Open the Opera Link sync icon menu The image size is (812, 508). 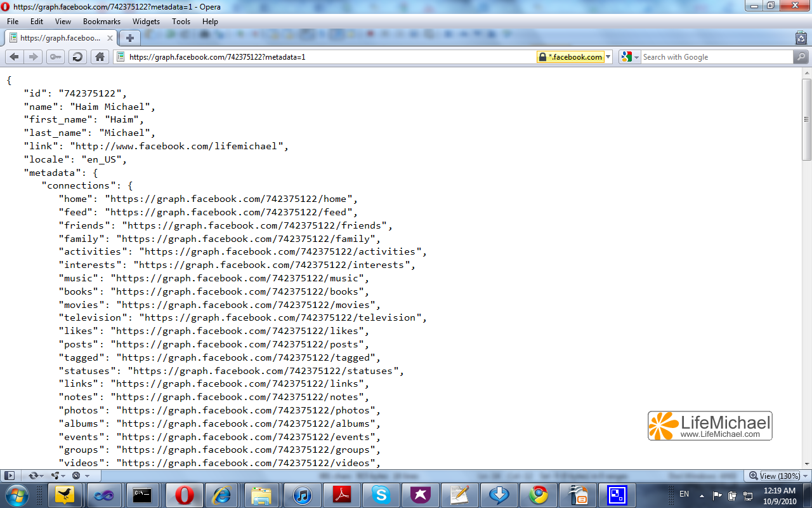[x=35, y=476]
